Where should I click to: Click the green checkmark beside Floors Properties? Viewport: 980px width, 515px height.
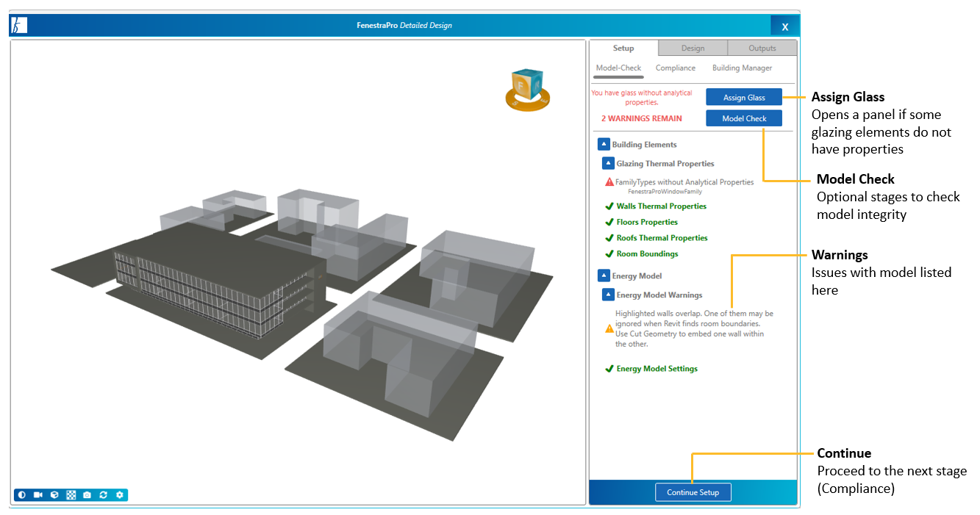(609, 222)
